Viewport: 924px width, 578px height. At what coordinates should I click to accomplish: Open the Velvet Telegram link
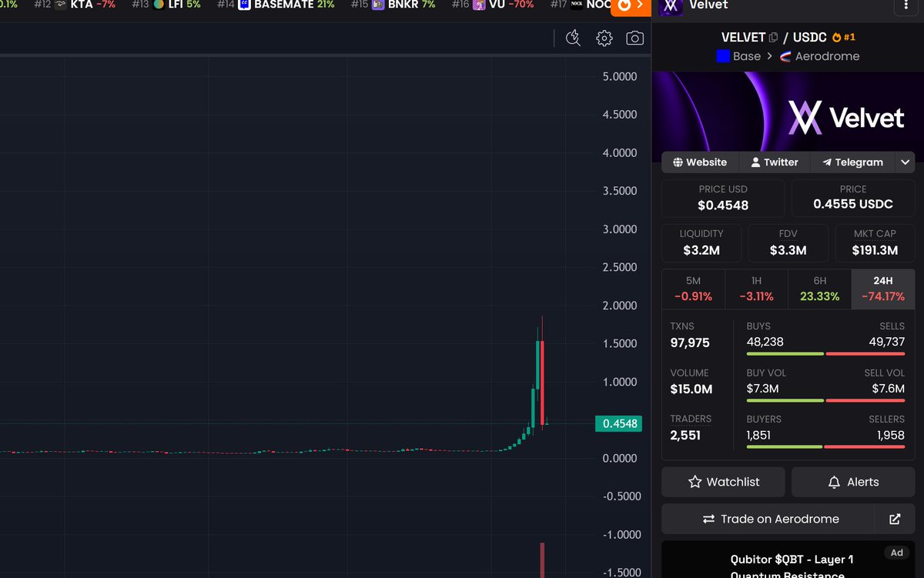852,162
